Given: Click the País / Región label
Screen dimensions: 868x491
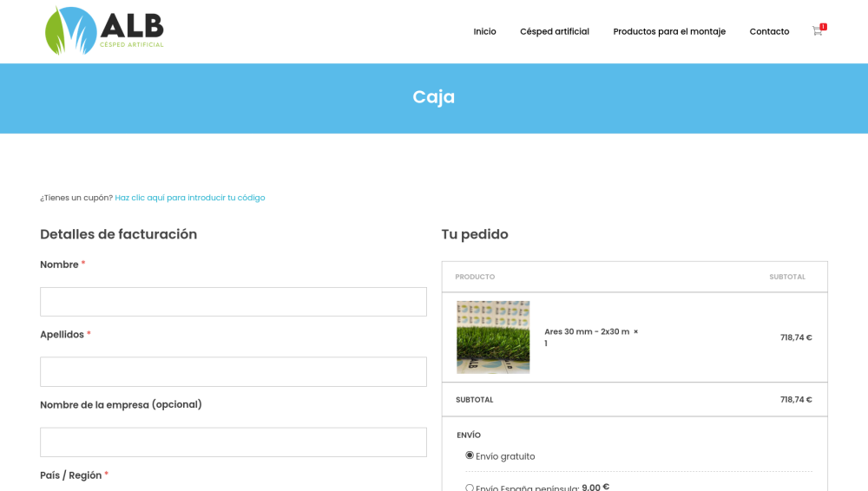Looking at the screenshot, I should coord(70,475).
